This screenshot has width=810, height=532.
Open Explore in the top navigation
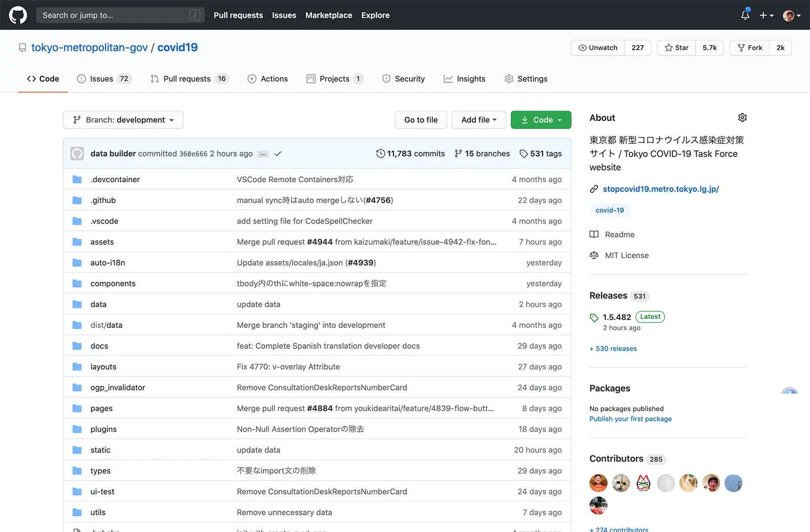point(376,15)
